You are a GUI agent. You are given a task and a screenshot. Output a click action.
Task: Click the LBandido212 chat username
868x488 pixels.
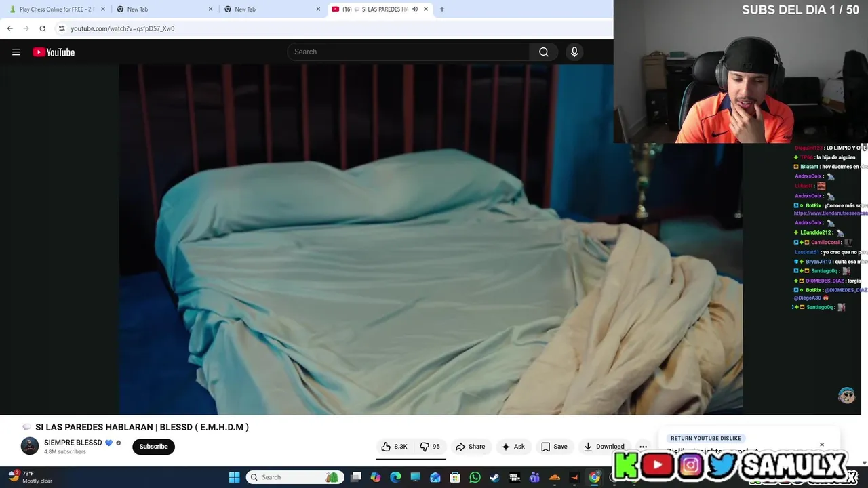pos(815,232)
